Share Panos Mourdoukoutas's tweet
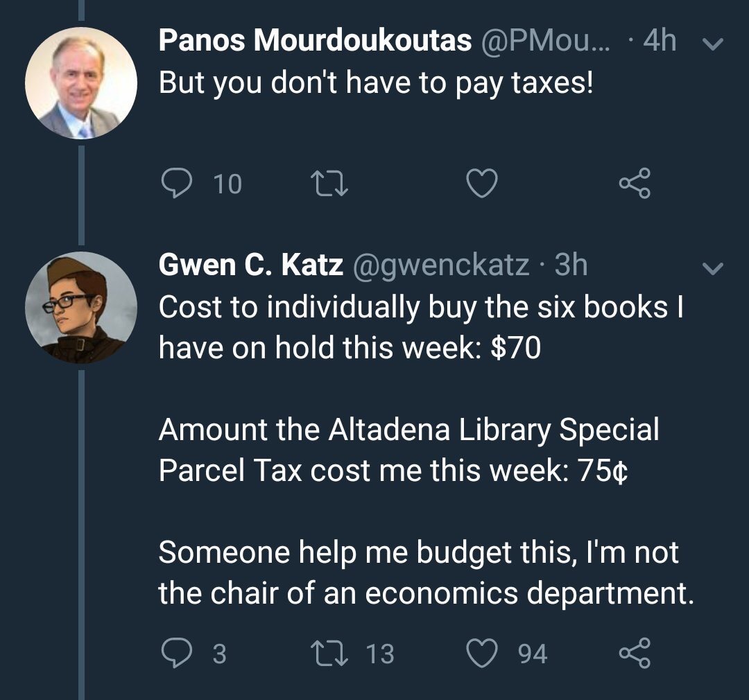 tap(634, 183)
